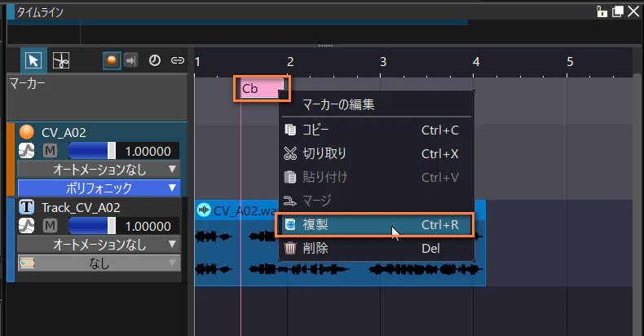Adjust the Track_CV_A02 volume slider
This screenshot has height=336, width=644.
92,226
